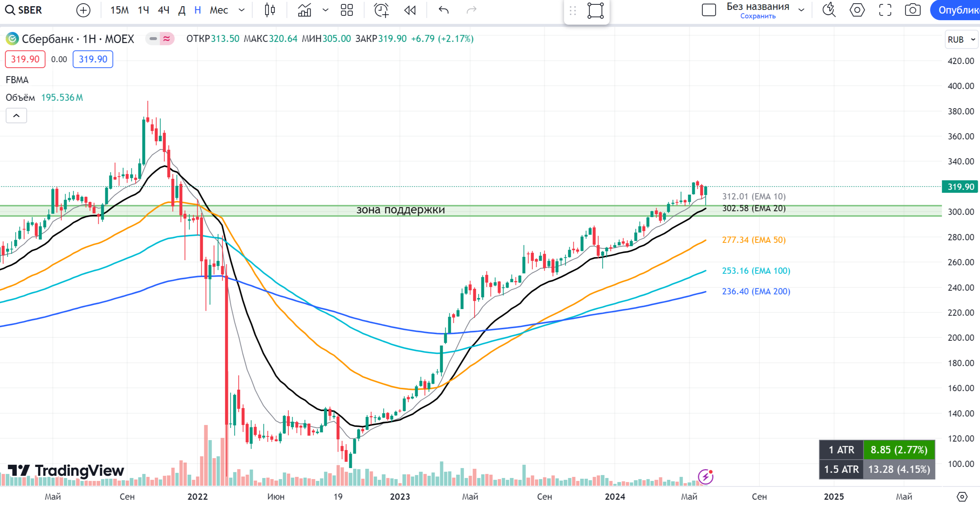Toggle the pink market status indicator
This screenshot has width=980, height=506.
pos(167,38)
